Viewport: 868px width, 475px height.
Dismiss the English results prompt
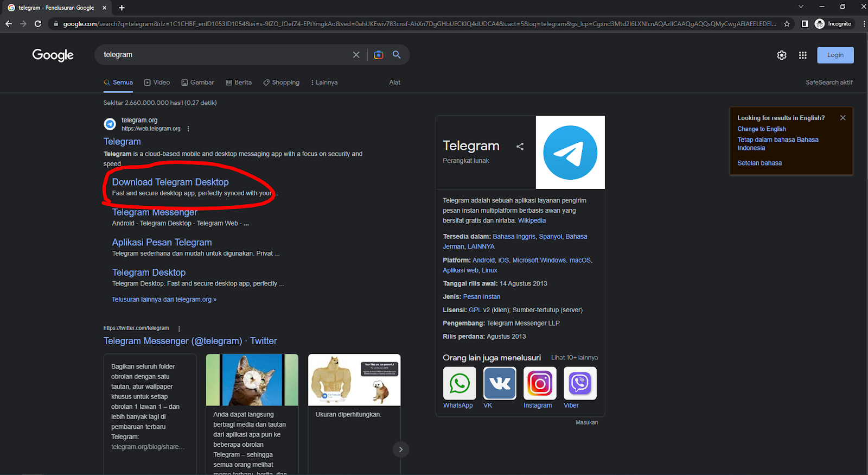(x=843, y=118)
